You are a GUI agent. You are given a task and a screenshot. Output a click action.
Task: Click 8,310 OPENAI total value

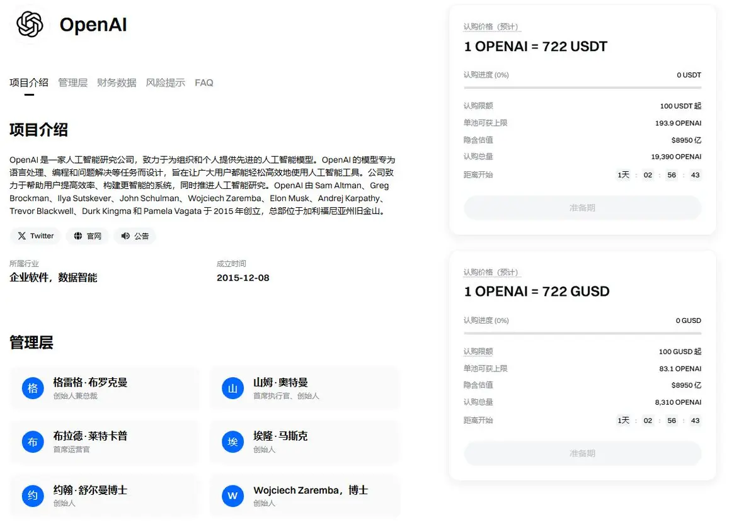coord(678,402)
